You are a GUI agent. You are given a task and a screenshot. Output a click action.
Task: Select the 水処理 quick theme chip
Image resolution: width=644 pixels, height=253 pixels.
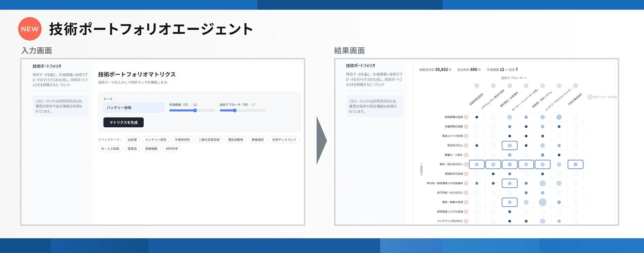(132, 140)
